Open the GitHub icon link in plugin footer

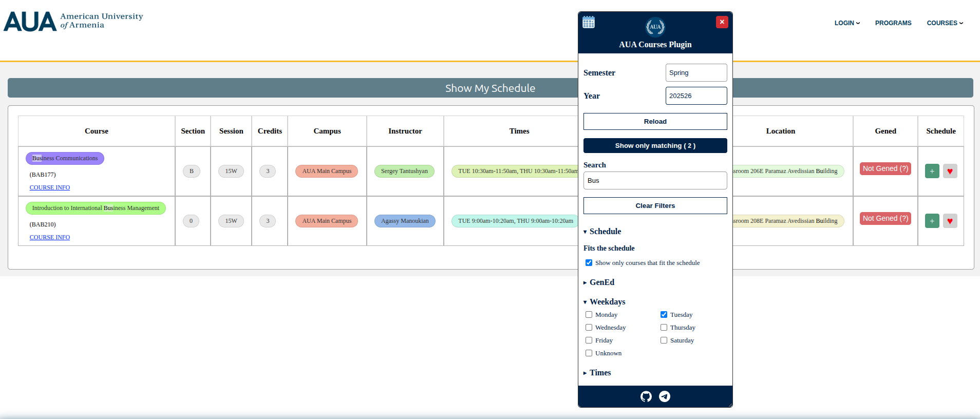tap(646, 396)
